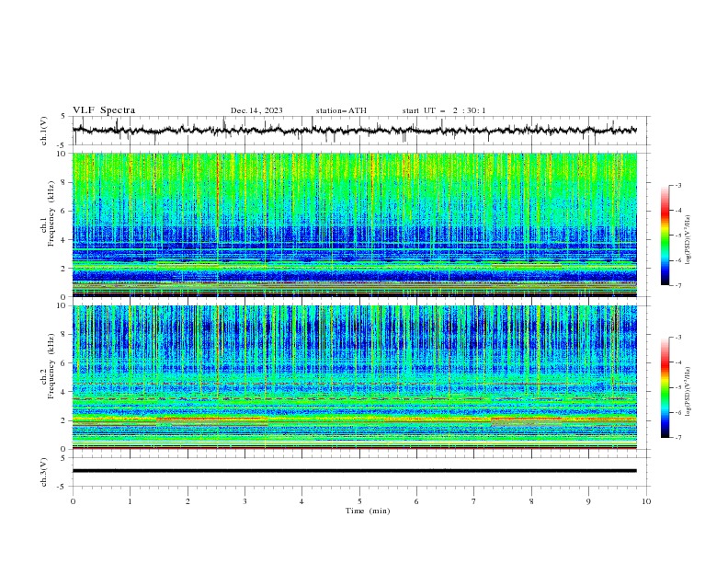Click the "ch.1(V)" axis label
Viewport: 728px width, 563px height.
coord(44,131)
